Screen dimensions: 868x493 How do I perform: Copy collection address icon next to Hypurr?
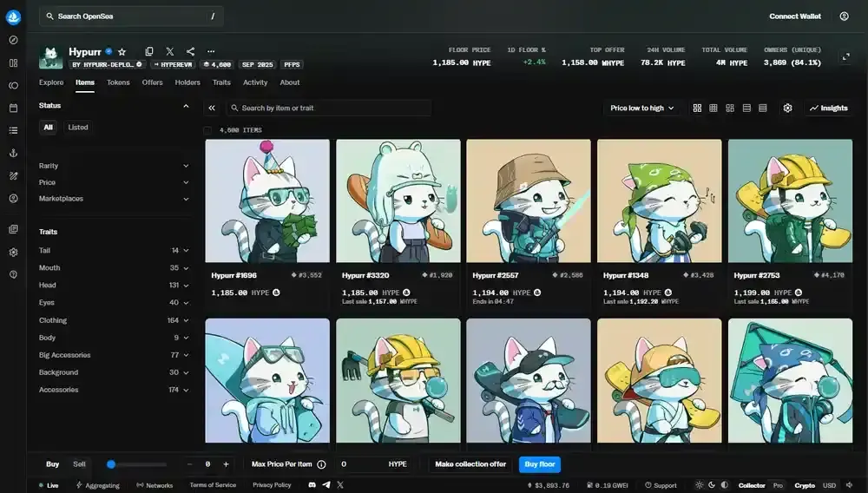pyautogui.click(x=149, y=51)
